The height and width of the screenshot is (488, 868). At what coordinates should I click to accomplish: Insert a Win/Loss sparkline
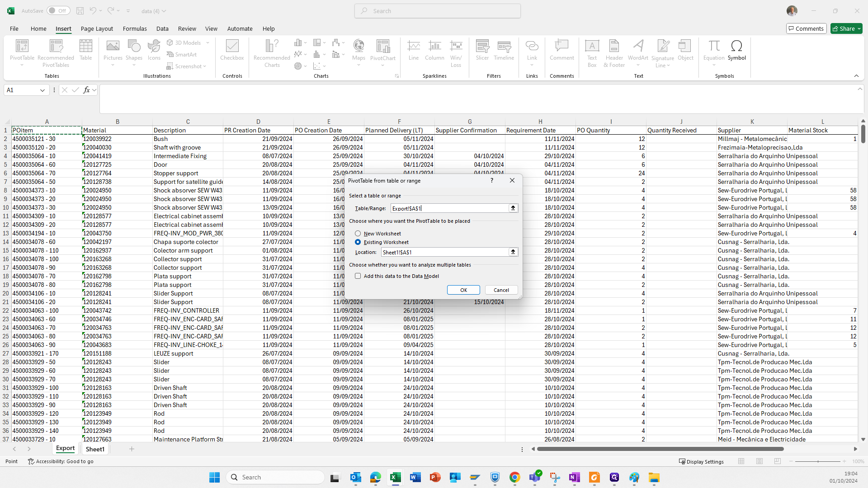click(x=456, y=53)
